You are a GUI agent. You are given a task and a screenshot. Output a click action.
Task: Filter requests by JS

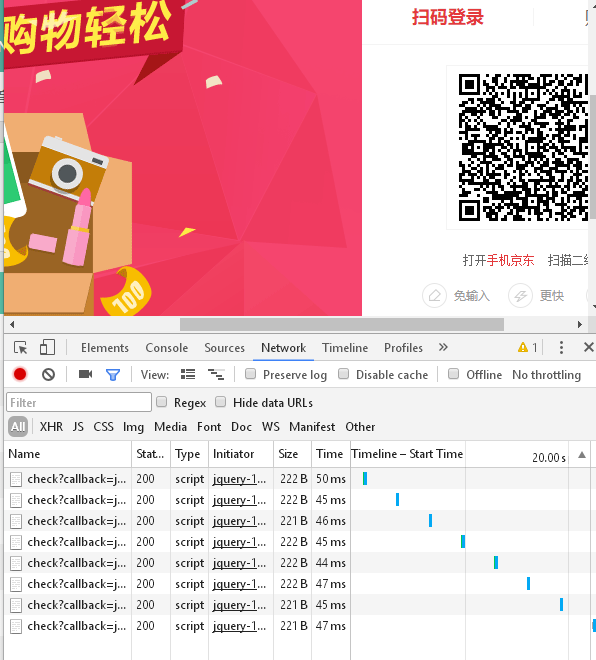78,427
